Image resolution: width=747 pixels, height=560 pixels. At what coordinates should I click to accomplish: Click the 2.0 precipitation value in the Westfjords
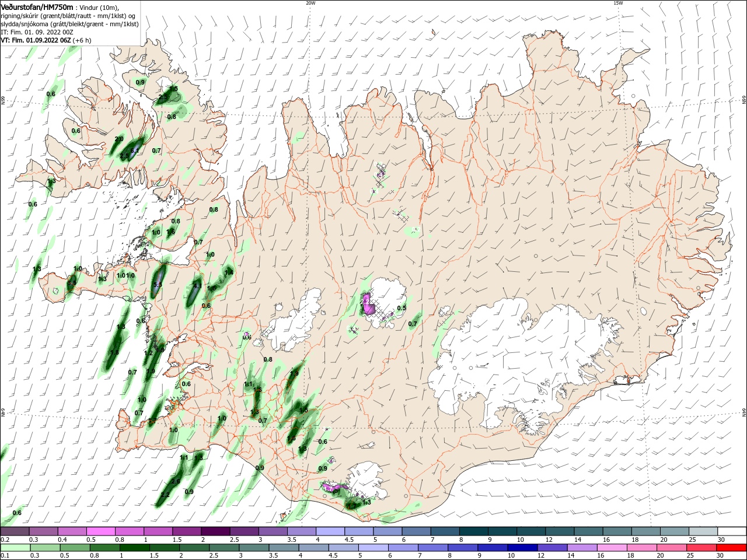(x=119, y=139)
